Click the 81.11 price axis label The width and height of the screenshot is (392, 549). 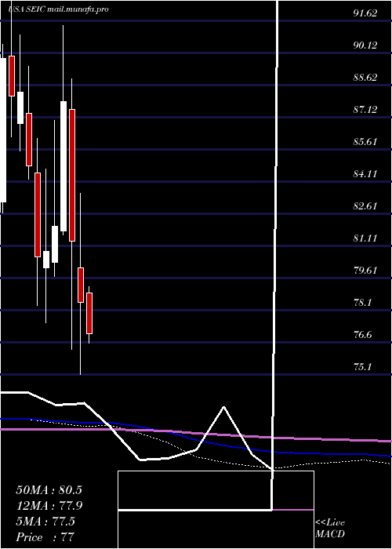click(x=365, y=238)
